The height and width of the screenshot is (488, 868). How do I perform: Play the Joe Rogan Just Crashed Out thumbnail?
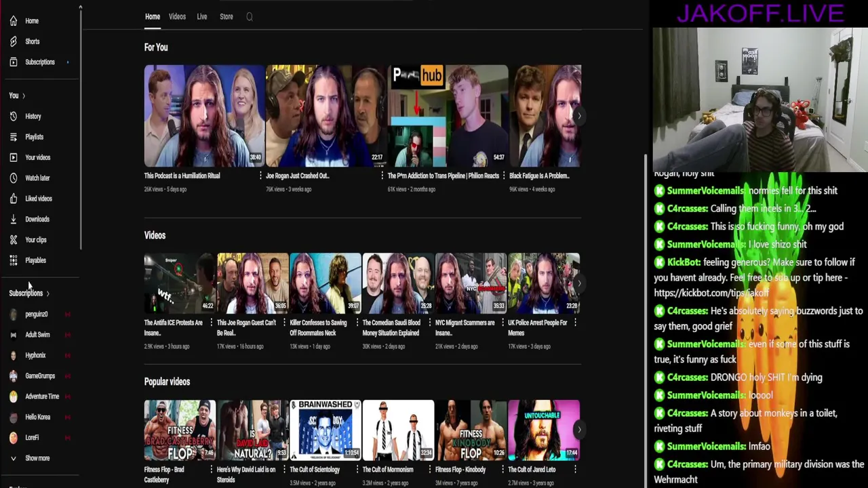326,116
